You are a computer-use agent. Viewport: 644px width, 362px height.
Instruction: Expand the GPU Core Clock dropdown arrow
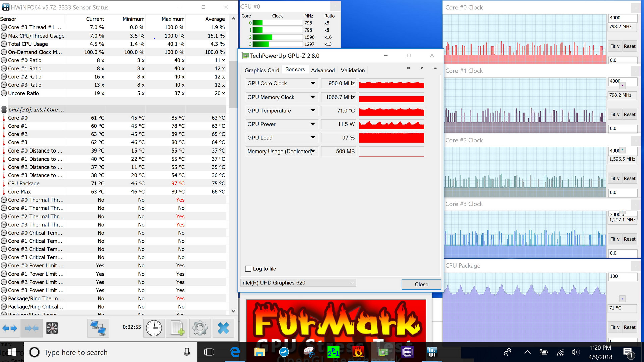[x=313, y=83]
